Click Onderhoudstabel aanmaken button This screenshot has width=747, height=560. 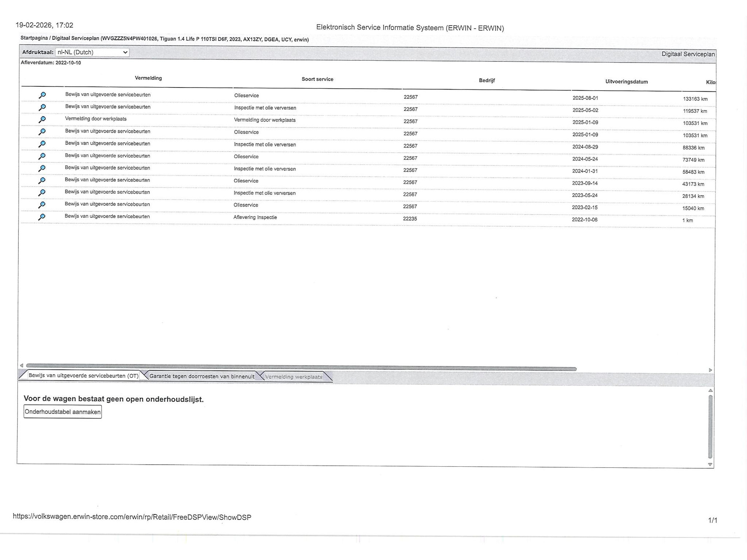tap(63, 412)
